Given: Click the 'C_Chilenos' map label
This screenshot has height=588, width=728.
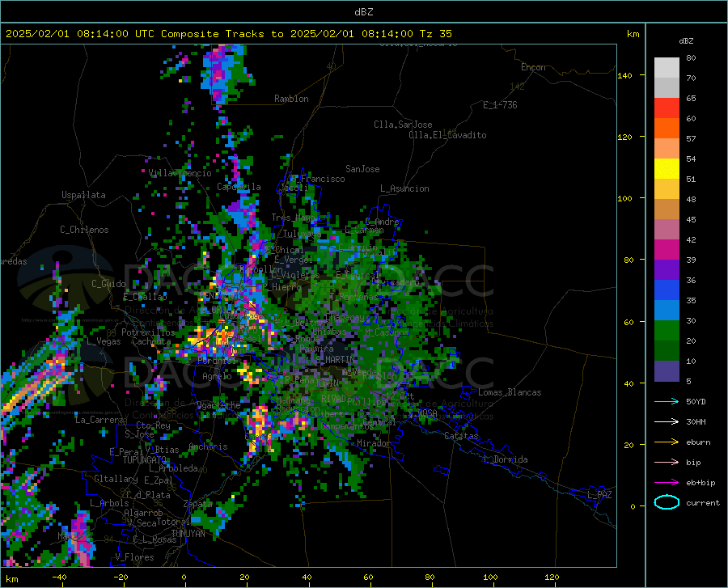Looking at the screenshot, I should (84, 230).
